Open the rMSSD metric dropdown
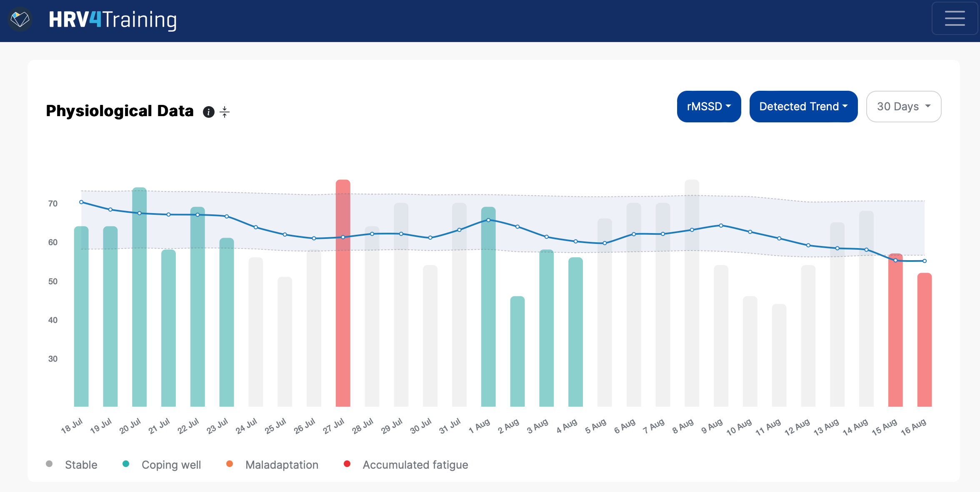The height and width of the screenshot is (492, 980). coord(708,107)
